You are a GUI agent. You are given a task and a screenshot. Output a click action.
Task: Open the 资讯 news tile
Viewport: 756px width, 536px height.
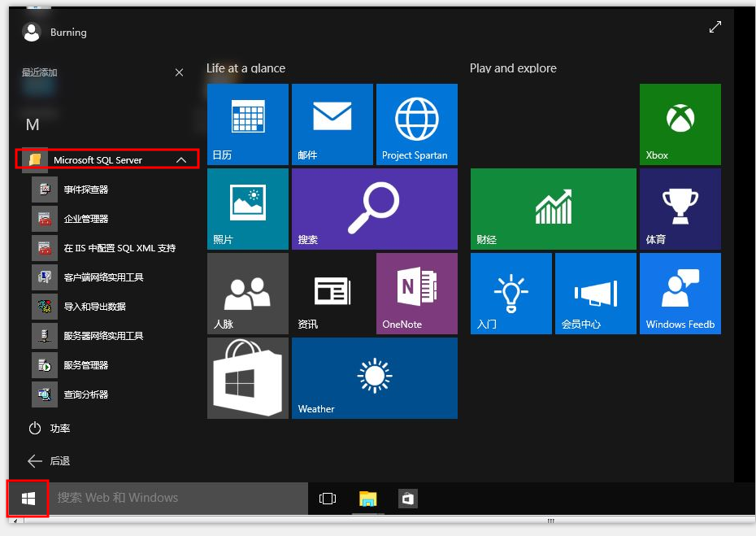point(332,294)
